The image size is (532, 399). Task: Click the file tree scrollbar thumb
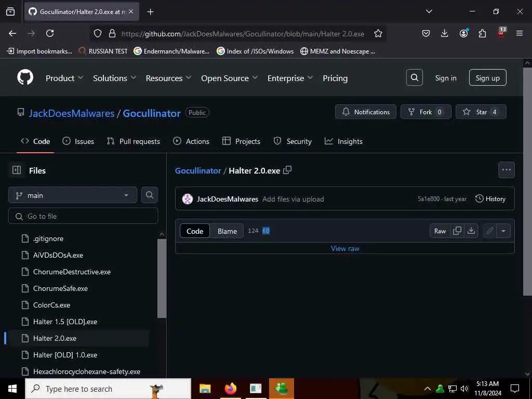pos(162,278)
